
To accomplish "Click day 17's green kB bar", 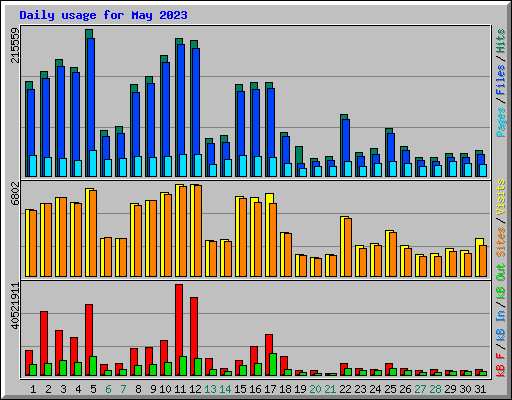I will point(273,365).
